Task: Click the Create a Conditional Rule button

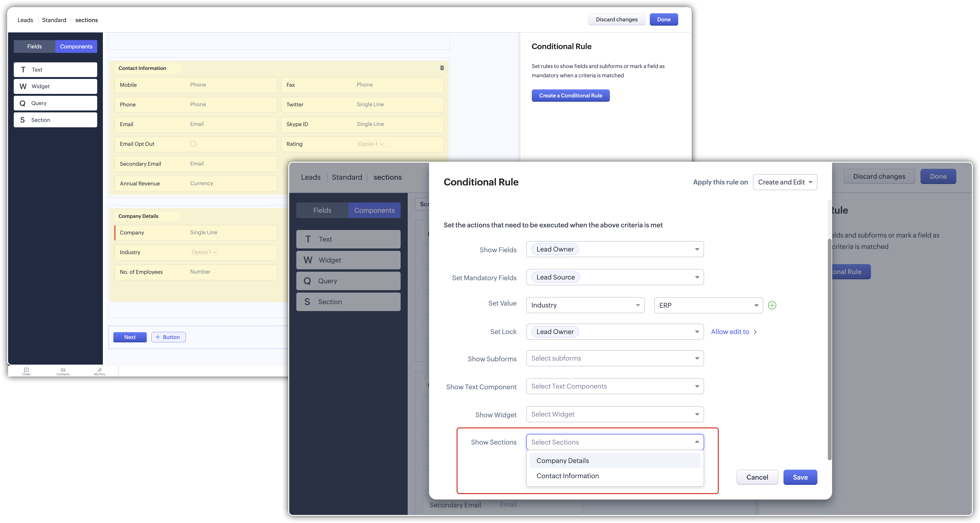Action: pyautogui.click(x=570, y=96)
